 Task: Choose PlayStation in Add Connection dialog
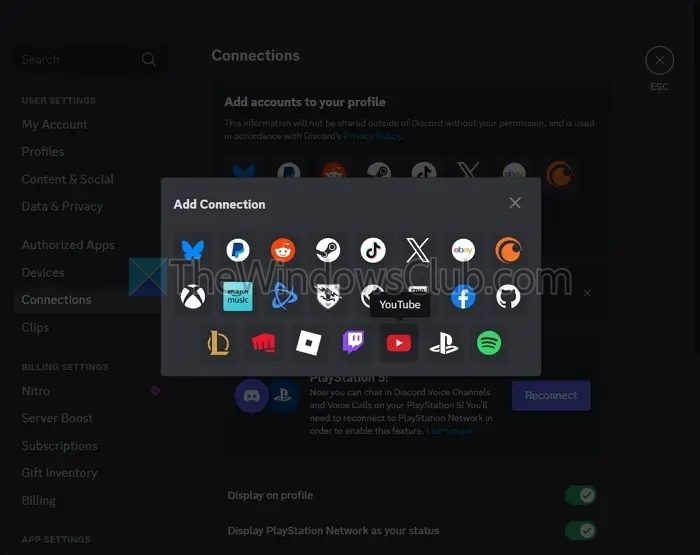tap(444, 343)
